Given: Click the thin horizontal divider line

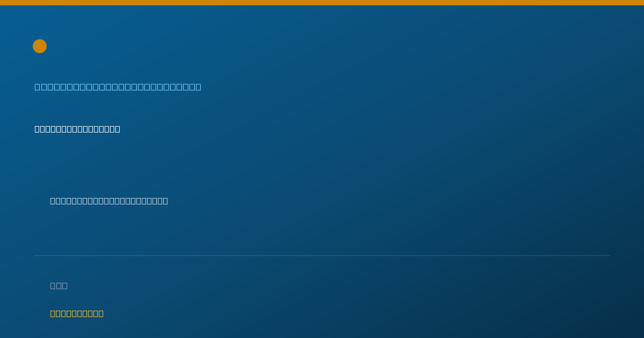Looking at the screenshot, I should pyautogui.click(x=322, y=255).
